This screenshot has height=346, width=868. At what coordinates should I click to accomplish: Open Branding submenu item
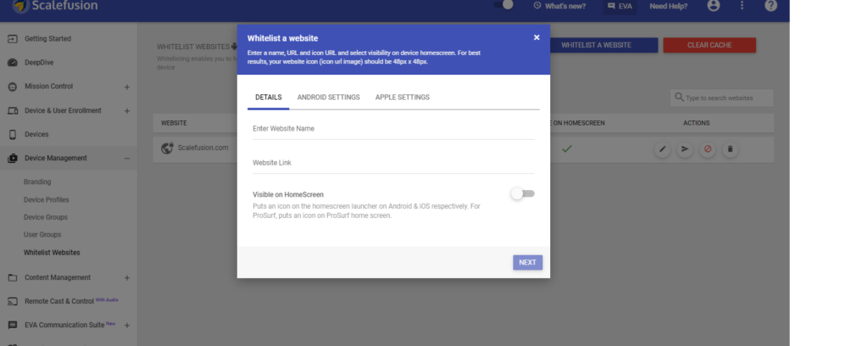pyautogui.click(x=37, y=182)
